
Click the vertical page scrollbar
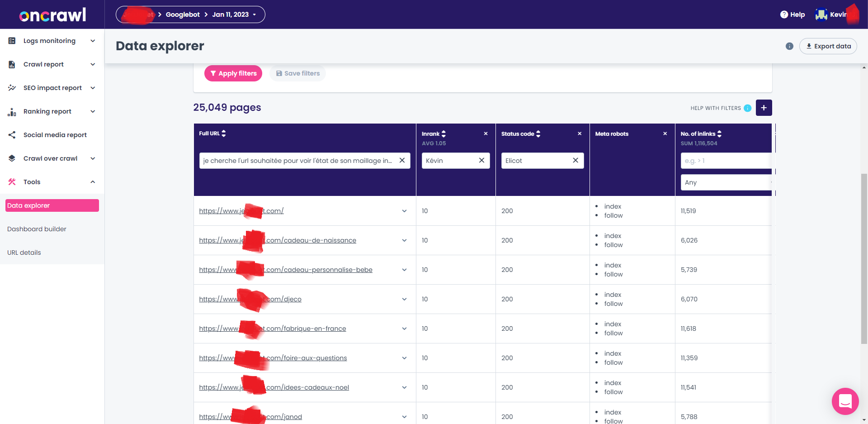[x=864, y=258]
